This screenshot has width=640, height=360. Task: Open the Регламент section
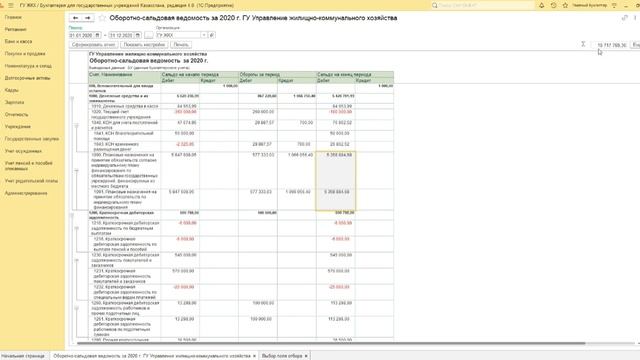16,29
